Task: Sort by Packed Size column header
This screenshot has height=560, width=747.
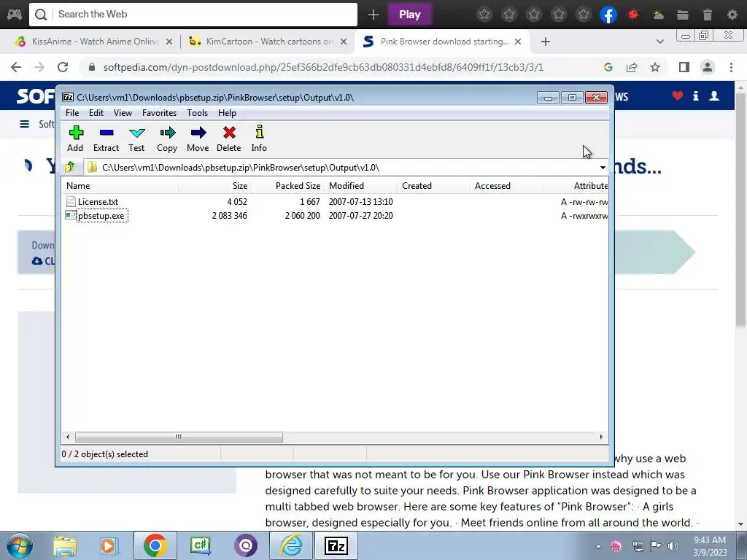Action: [288, 186]
